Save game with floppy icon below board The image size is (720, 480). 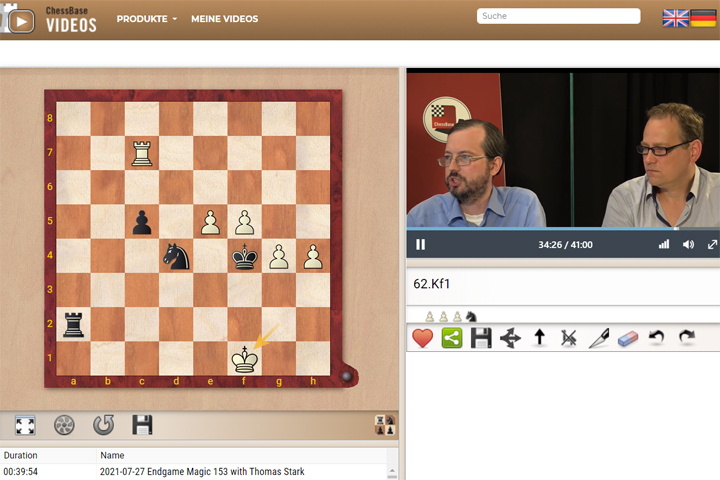(142, 425)
